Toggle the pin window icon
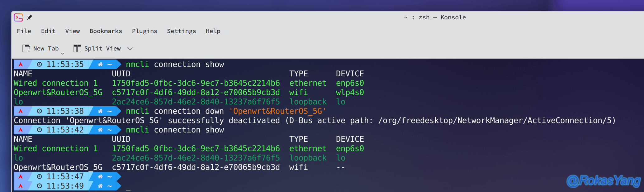The image size is (644, 192). 30,17
